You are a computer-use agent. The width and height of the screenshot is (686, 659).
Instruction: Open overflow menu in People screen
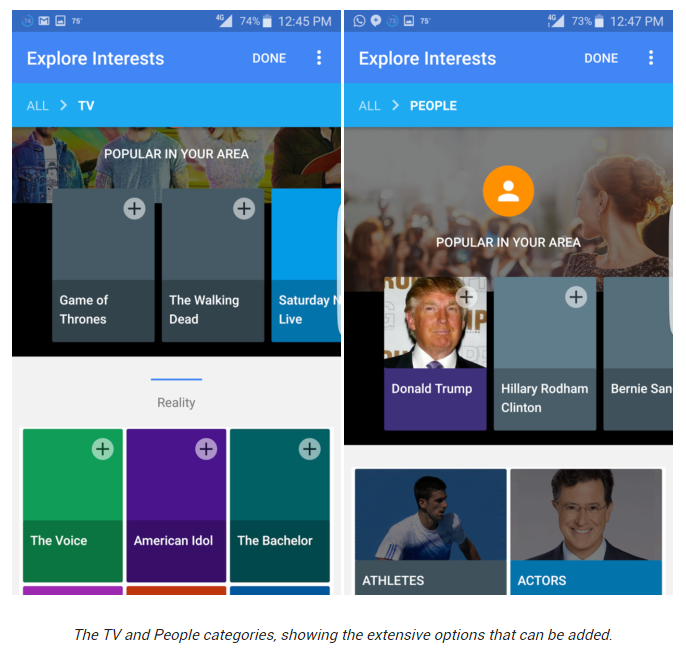point(651,58)
